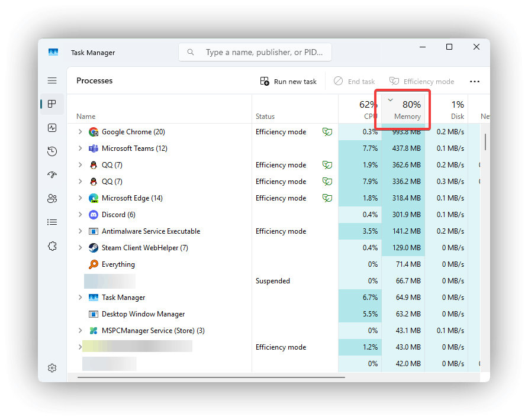Viewport: 528px width, 420px height.
Task: Open the Details page in the sidebar
Action: [x=52, y=222]
